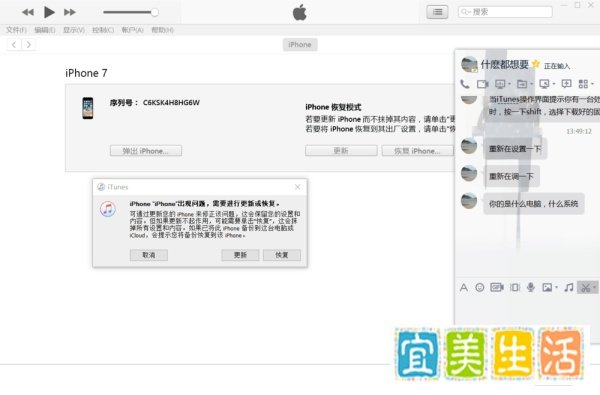Open the 帮助(H) menu
The image size is (600, 395).
[163, 30]
